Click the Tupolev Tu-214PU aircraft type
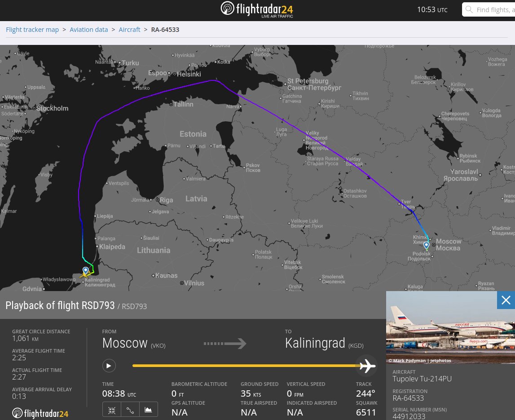Image resolution: width=515 pixels, height=420 pixels. (x=422, y=379)
